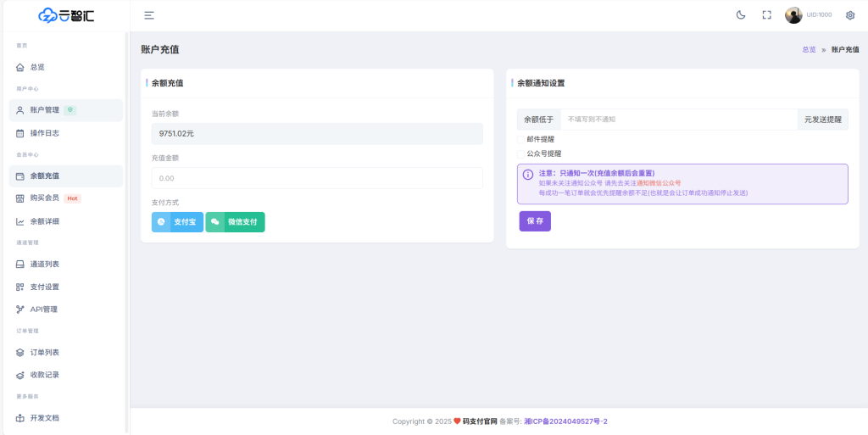Select 余额充值 in sidebar
Image resolution: width=868 pixels, height=435 pixels.
click(66, 176)
